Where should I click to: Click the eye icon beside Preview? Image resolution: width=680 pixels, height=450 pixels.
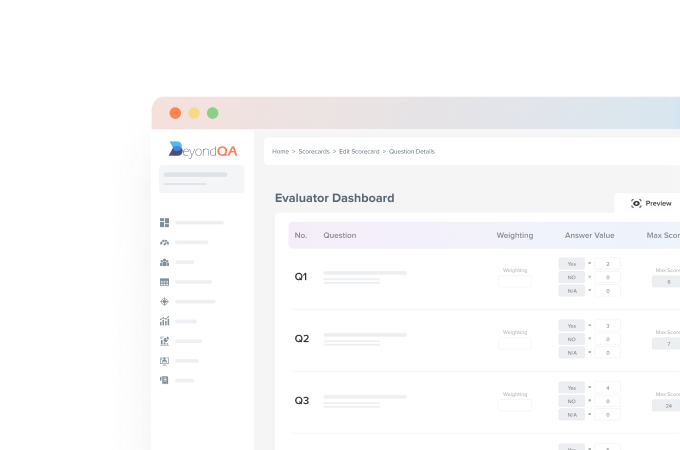click(636, 203)
